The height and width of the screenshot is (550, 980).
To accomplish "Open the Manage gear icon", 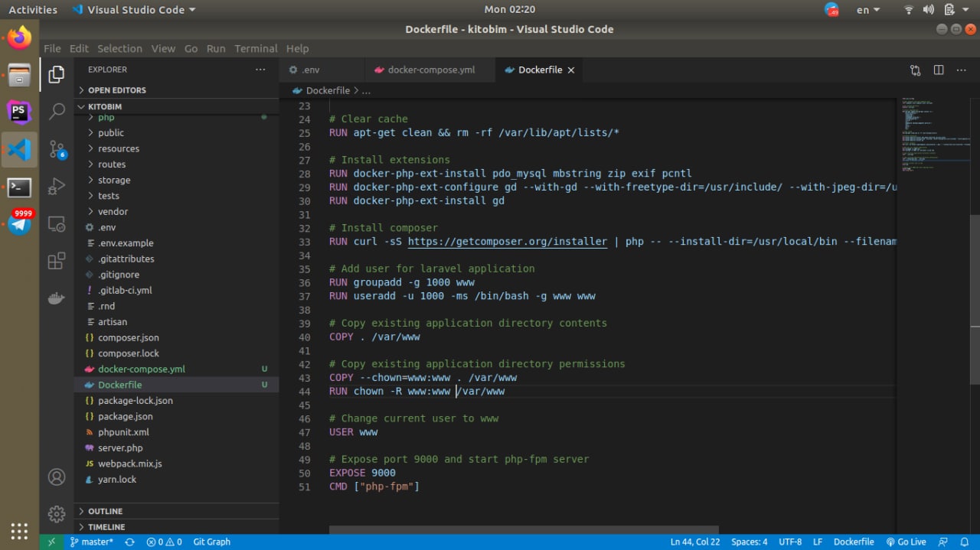I will (x=57, y=513).
